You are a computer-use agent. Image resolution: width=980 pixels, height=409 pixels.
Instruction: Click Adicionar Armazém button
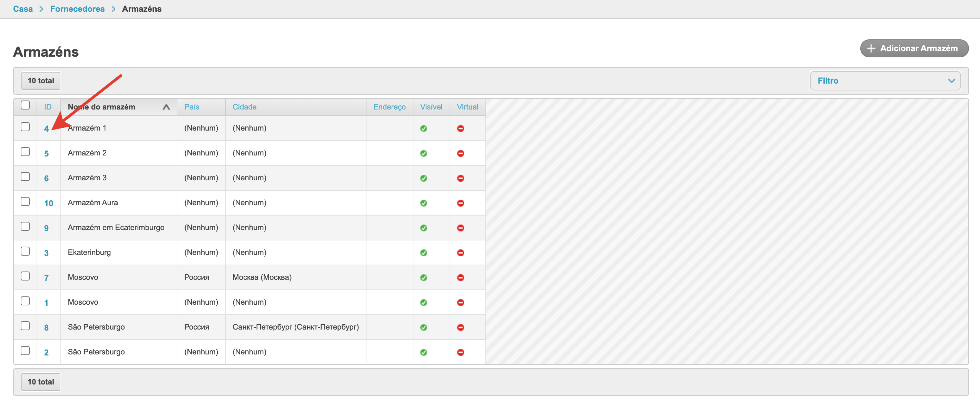click(914, 48)
